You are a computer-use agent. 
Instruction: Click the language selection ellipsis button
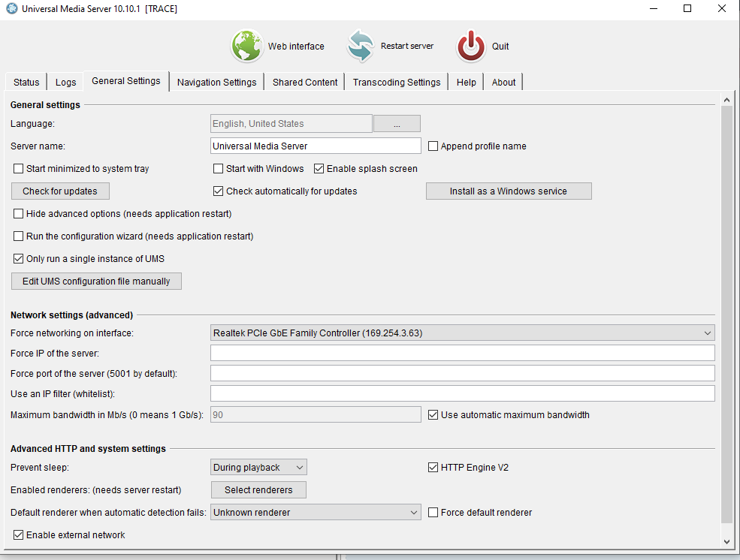click(397, 124)
